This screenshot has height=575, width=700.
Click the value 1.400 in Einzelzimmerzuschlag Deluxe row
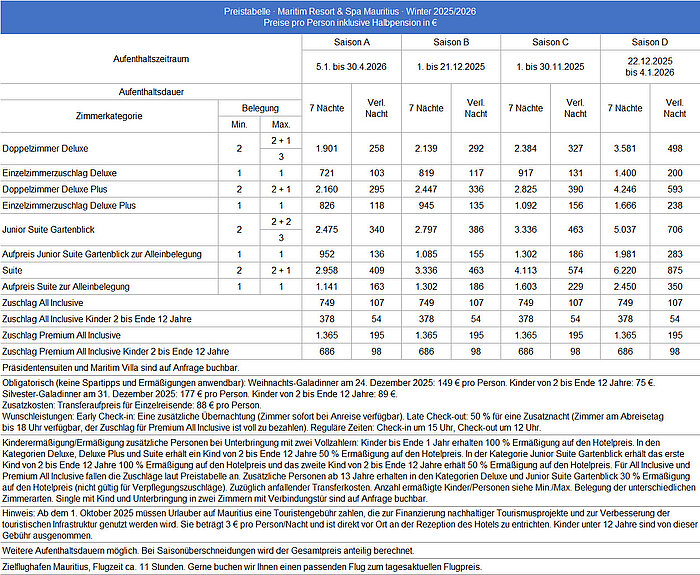(x=625, y=173)
